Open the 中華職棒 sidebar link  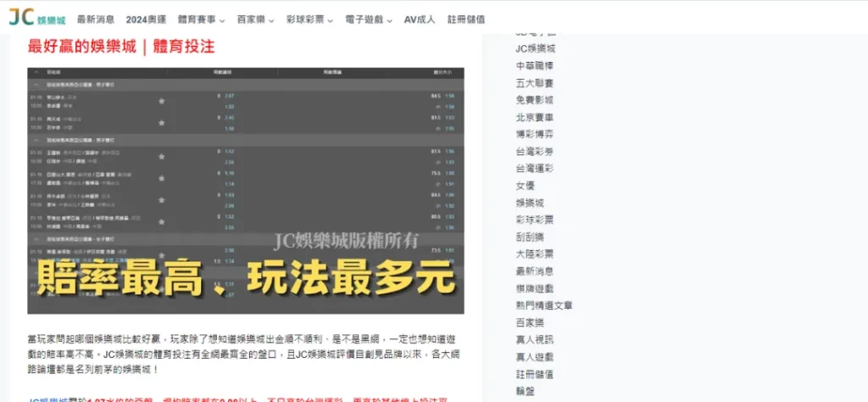534,66
